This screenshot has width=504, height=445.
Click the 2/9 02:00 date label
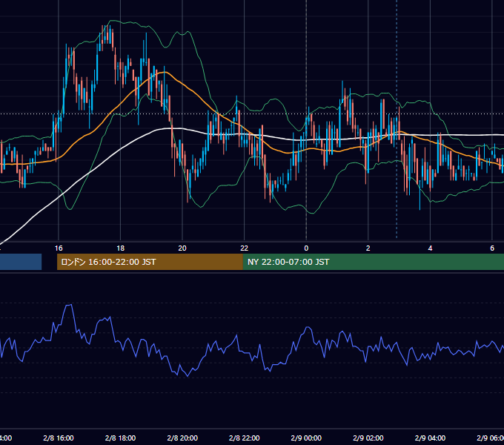[368, 438]
